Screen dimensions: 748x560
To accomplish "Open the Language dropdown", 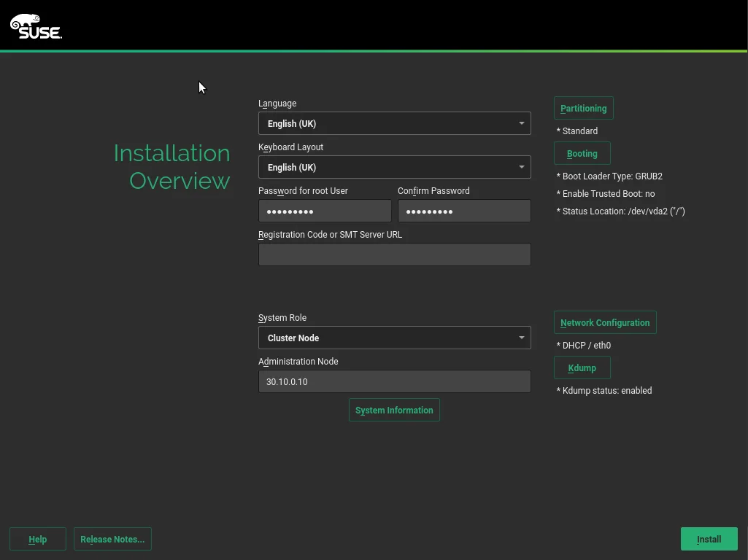I will [394, 123].
